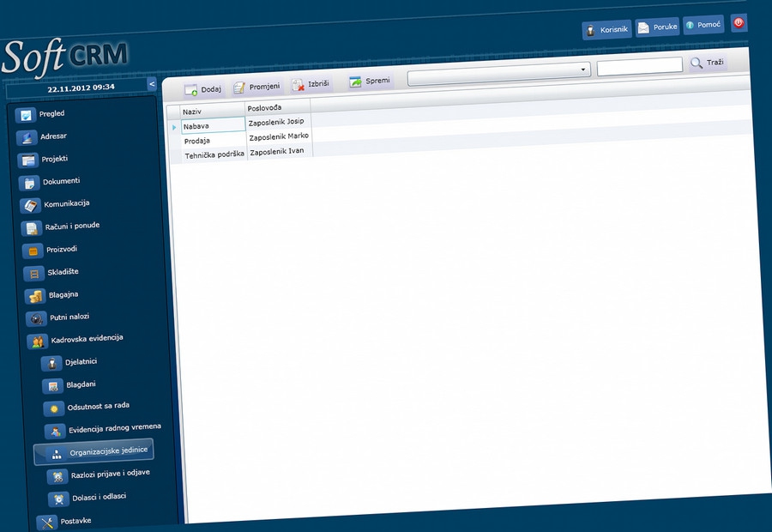
Task: Open the Dokumenti menu label
Action: (61, 181)
